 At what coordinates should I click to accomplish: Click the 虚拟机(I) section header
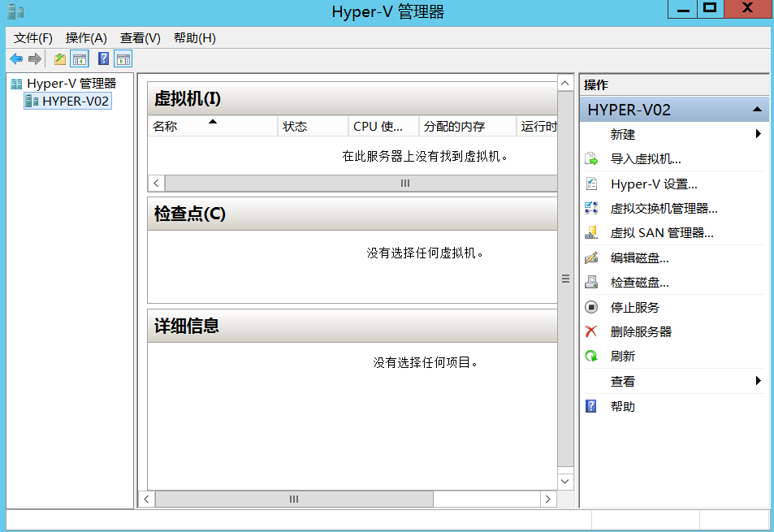[x=352, y=99]
